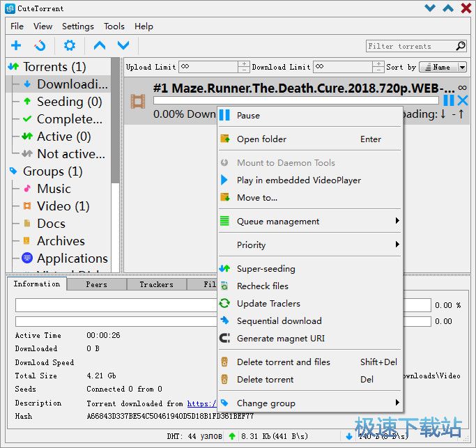
Task: Click the move down queue arrow in toolbar
Action: (123, 46)
